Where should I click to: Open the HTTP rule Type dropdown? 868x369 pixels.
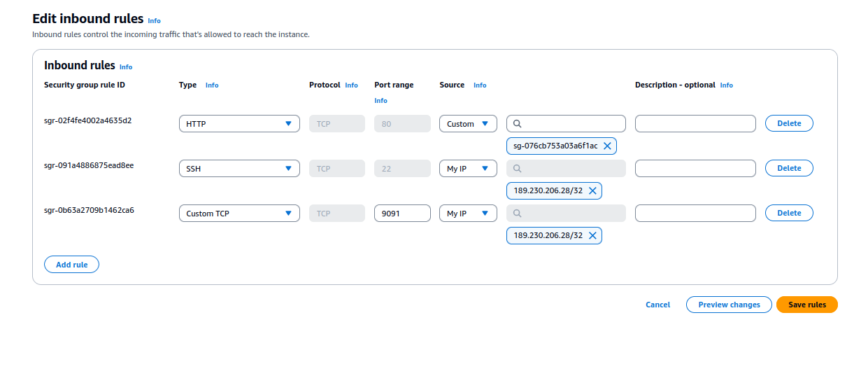[239, 124]
